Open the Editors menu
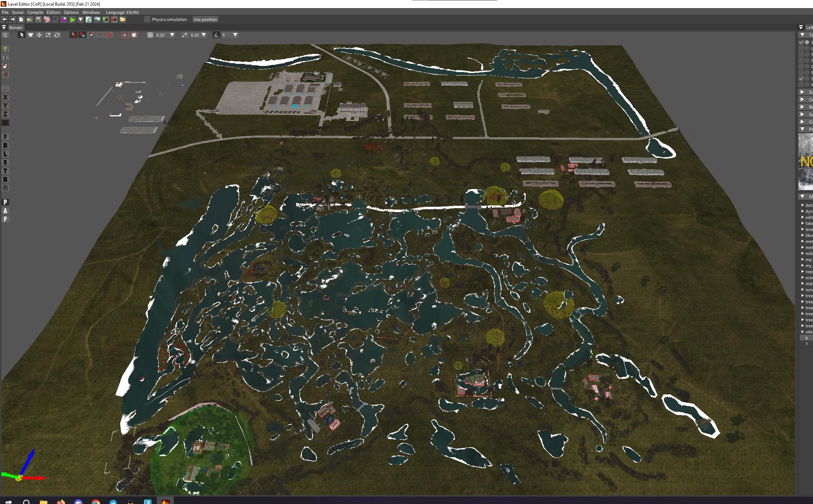Viewport: 813px width, 504px height. [53, 12]
